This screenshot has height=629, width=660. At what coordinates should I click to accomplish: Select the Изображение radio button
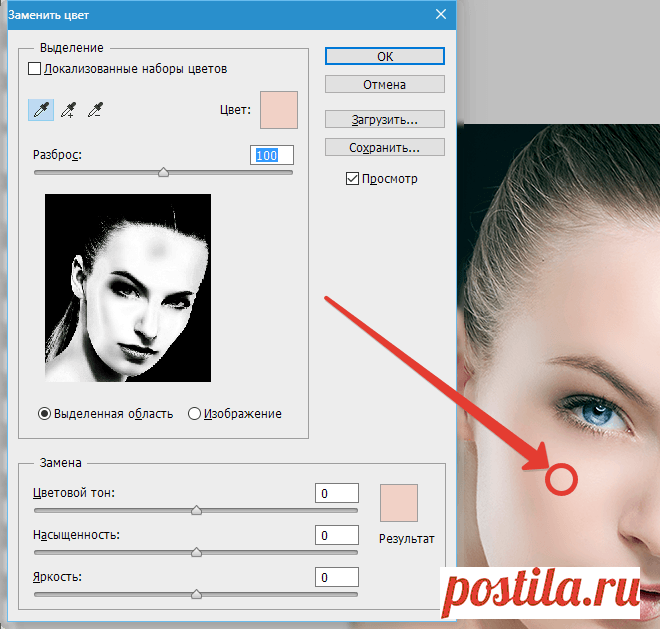coord(195,413)
